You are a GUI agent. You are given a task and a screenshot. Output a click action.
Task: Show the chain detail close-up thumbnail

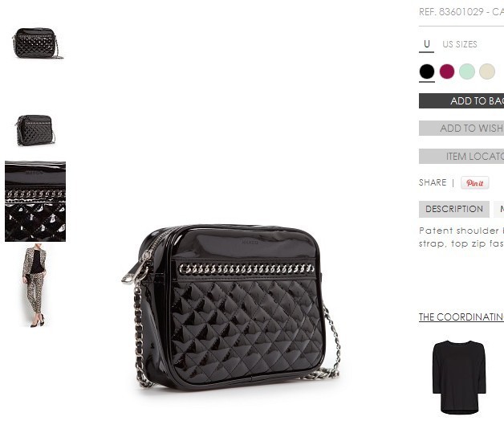point(35,202)
